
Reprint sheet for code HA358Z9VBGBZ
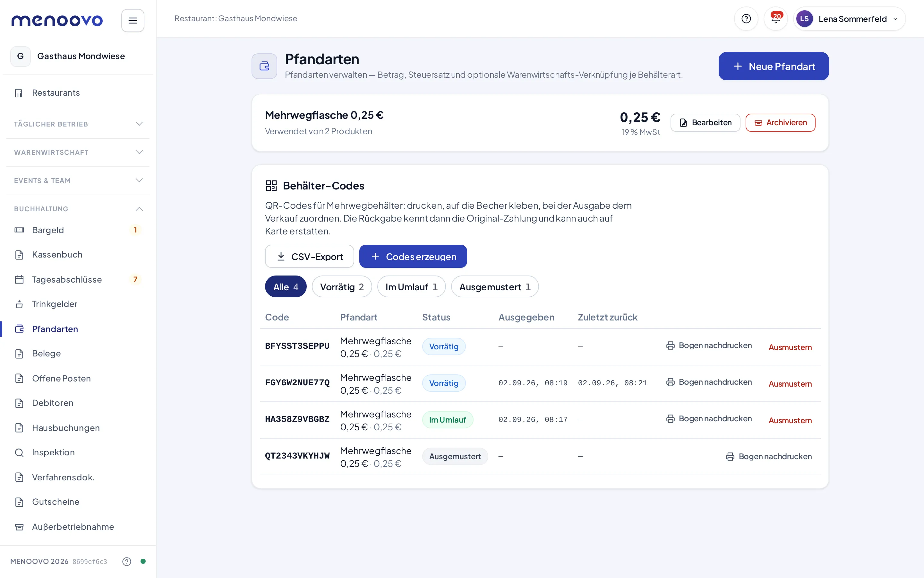[x=709, y=419]
